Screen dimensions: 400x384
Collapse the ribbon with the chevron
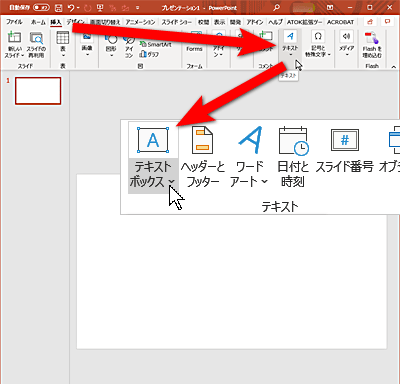[x=394, y=67]
